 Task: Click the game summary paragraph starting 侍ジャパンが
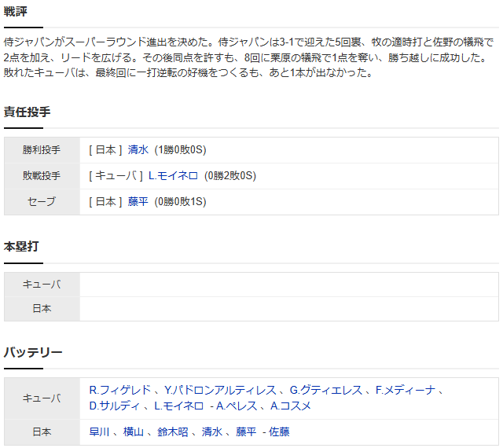[248, 57]
